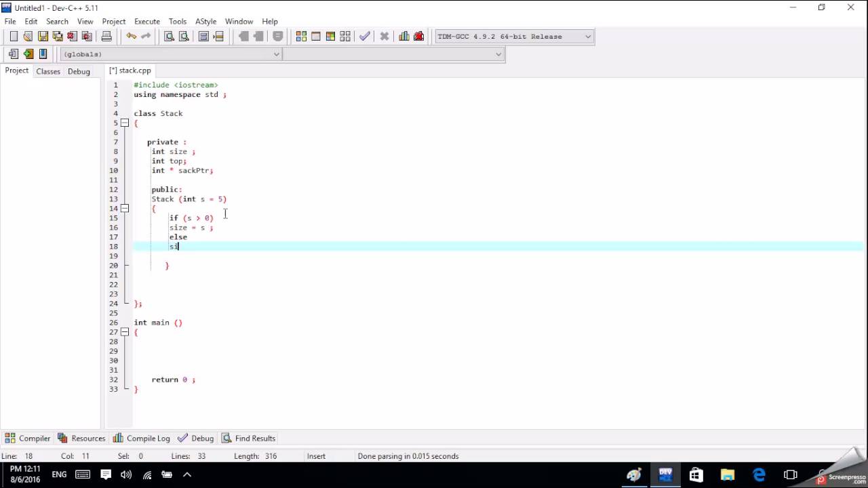Switch to the Debug tab in left panel
This screenshot has height=488, width=868.
click(x=79, y=71)
